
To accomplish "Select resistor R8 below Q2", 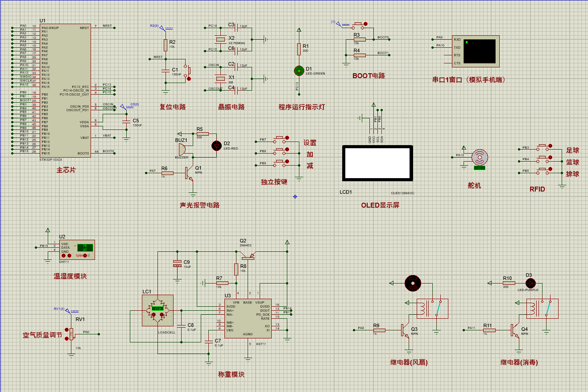I will pyautogui.click(x=236, y=269).
